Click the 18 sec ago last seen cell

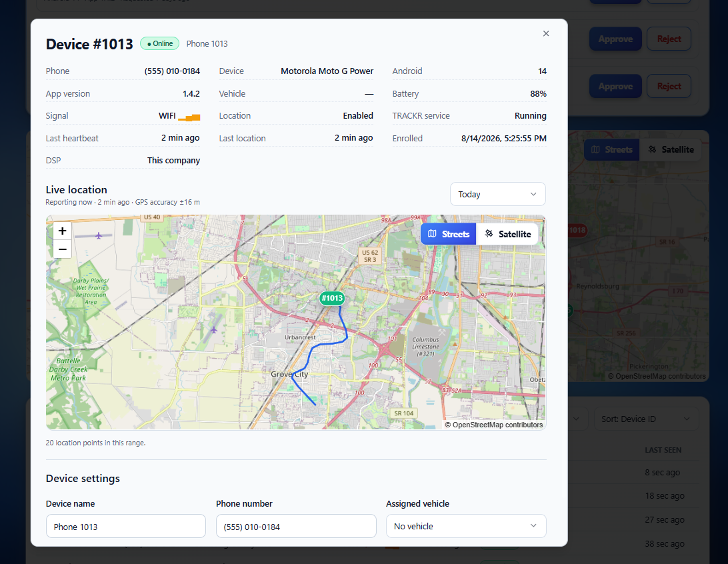[x=665, y=496]
